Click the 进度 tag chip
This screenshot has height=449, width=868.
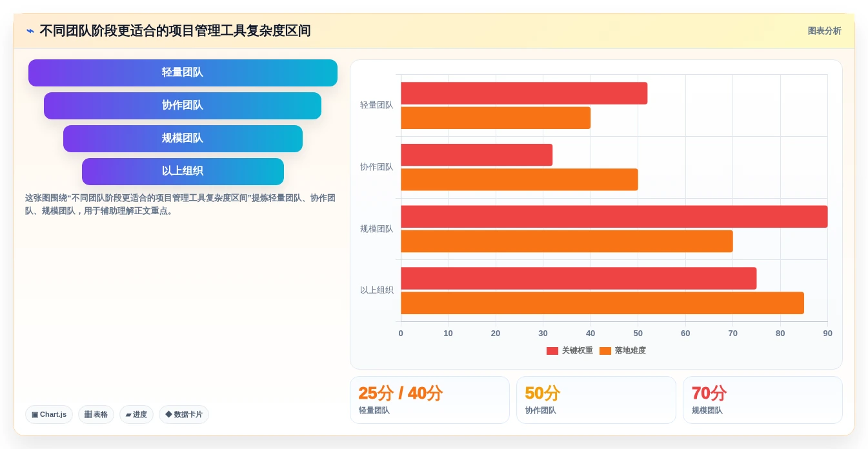click(x=136, y=415)
